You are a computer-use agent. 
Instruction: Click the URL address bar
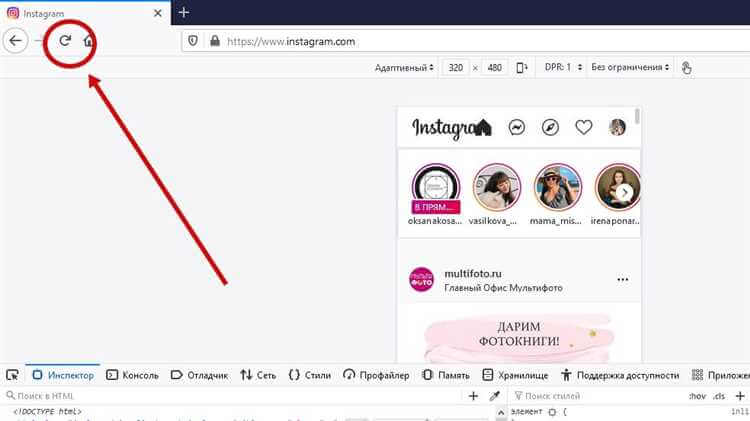[x=464, y=42]
